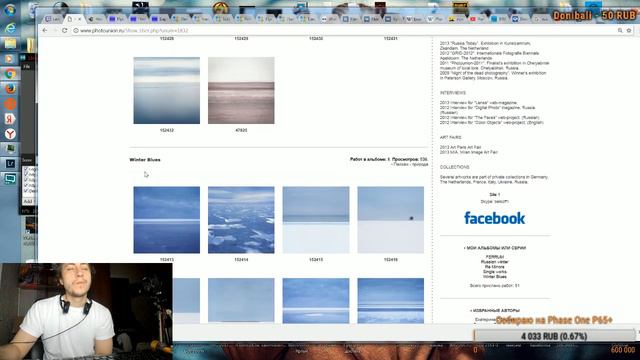This screenshot has height=360, width=640.
Task: Open the File Explorer folder icon on the taskbar
Action: tap(10, 43)
